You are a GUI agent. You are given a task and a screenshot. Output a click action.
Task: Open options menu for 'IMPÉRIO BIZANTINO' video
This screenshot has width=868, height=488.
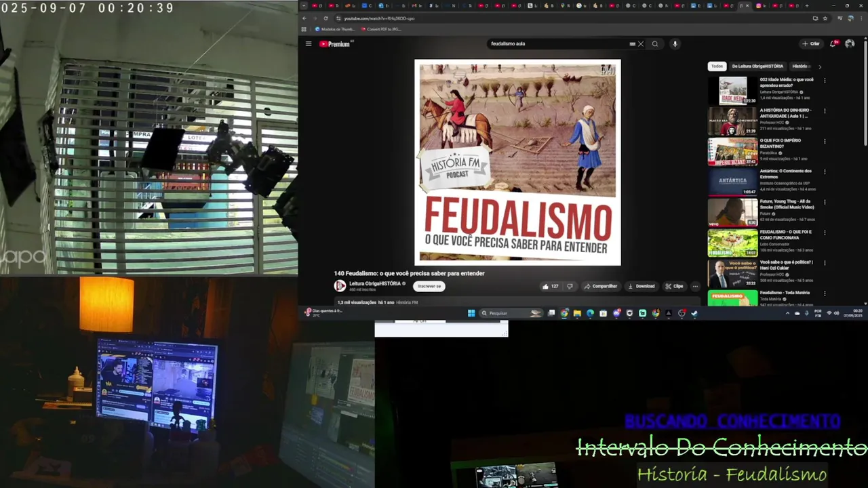pos(825,141)
